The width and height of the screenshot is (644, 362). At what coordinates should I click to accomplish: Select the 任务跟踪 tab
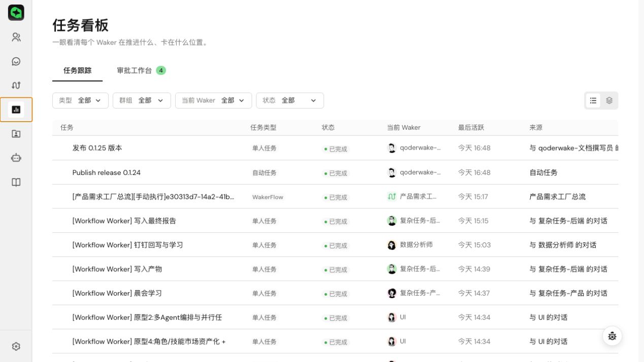coord(78,70)
